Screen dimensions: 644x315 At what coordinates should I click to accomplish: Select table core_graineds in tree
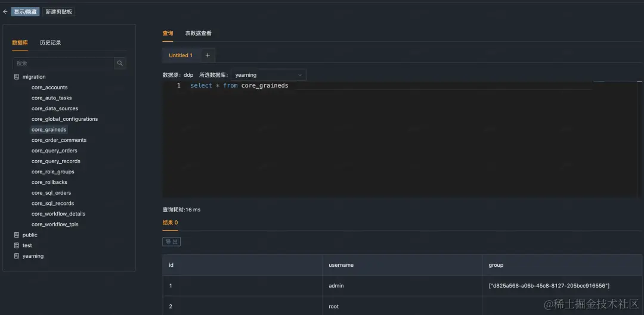point(49,130)
